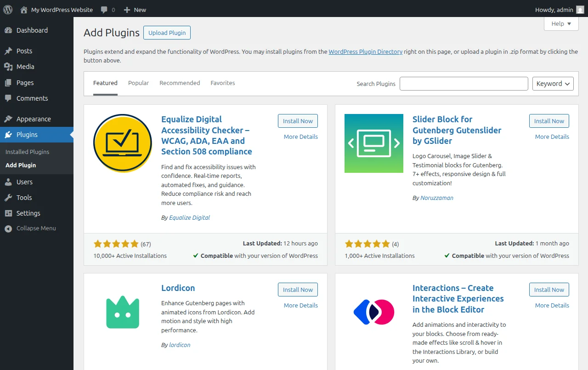Open Users via the people icon

pyautogui.click(x=10, y=182)
